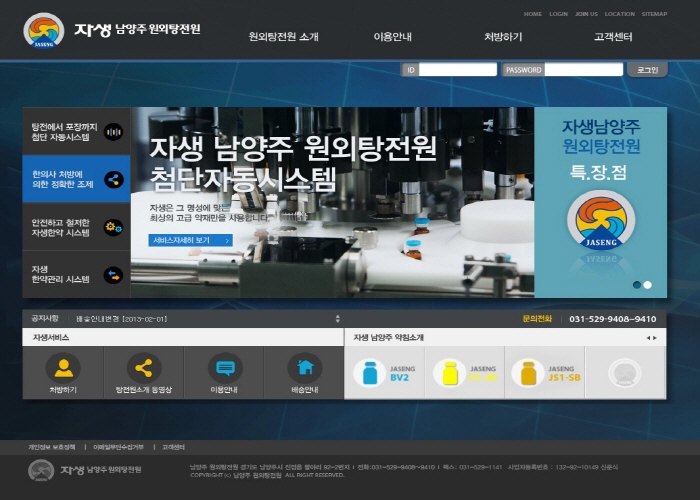700x500 pixels.
Task: Select the 한의사 처방에 의한 정확한 조제 tab
Action: [76, 179]
